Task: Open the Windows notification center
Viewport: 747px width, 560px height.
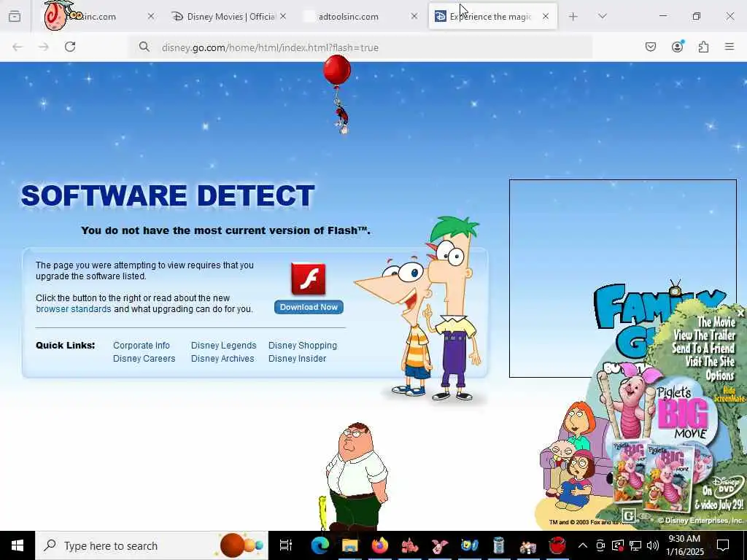Action: [x=723, y=545]
